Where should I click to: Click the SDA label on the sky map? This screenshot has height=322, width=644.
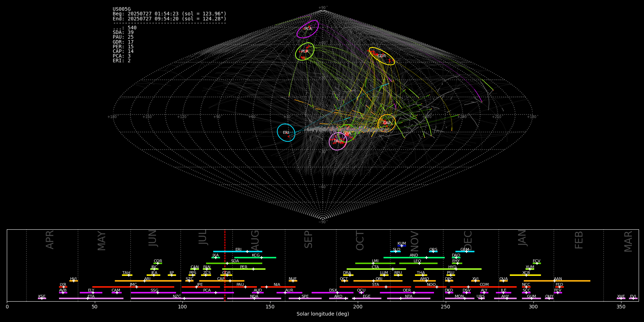coord(347,133)
